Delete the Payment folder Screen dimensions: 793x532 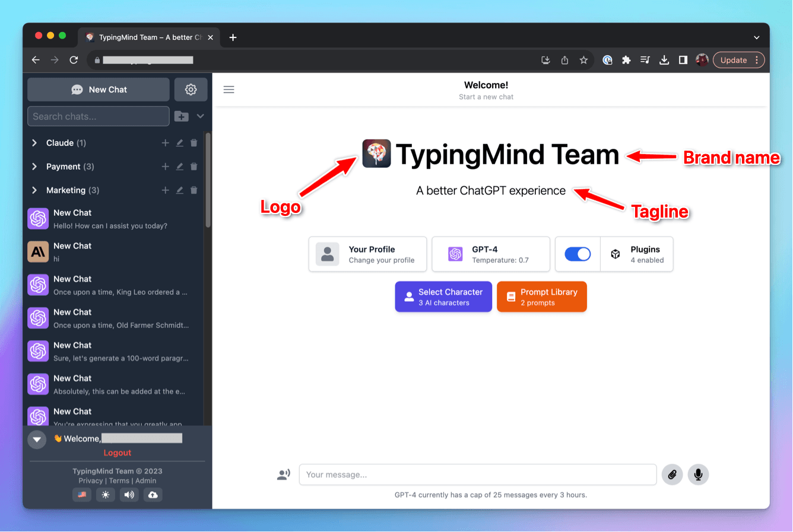tap(194, 167)
